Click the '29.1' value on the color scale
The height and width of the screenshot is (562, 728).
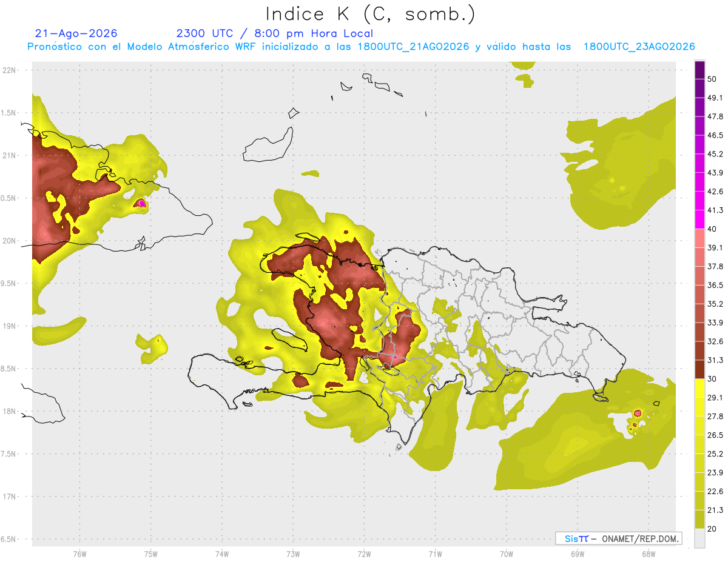click(x=715, y=398)
